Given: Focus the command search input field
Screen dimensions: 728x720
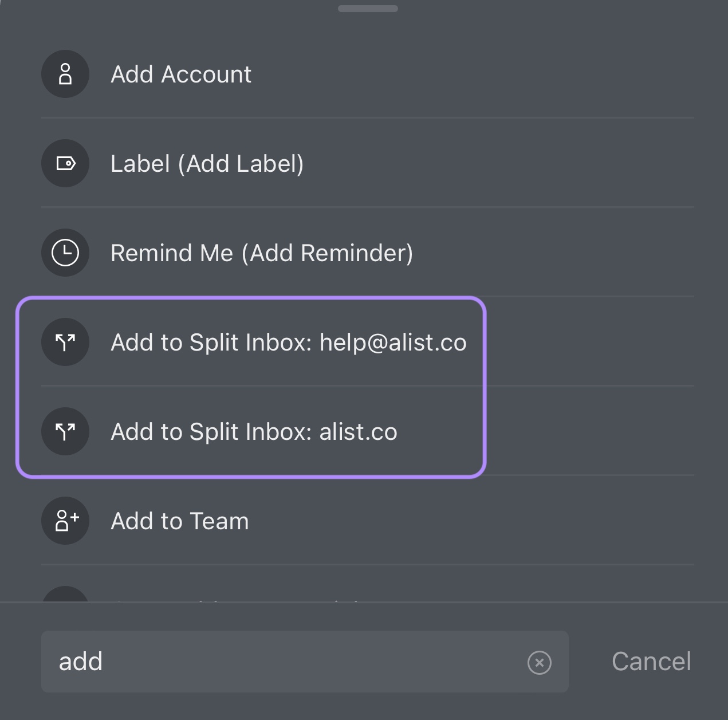Looking at the screenshot, I should click(x=305, y=662).
